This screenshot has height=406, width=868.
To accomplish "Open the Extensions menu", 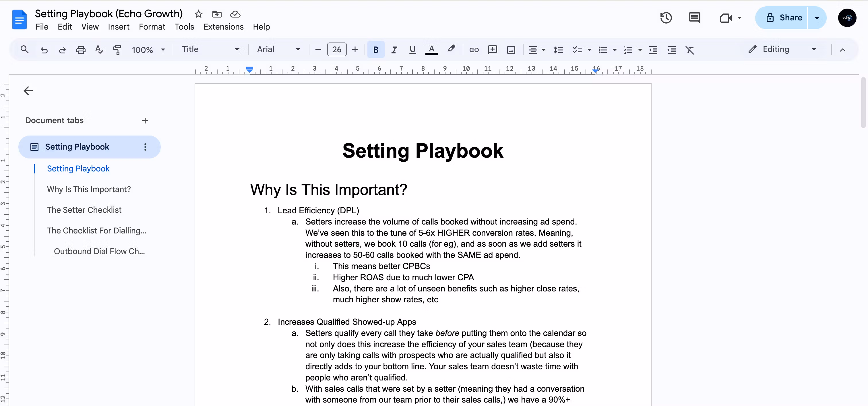I will point(223,27).
